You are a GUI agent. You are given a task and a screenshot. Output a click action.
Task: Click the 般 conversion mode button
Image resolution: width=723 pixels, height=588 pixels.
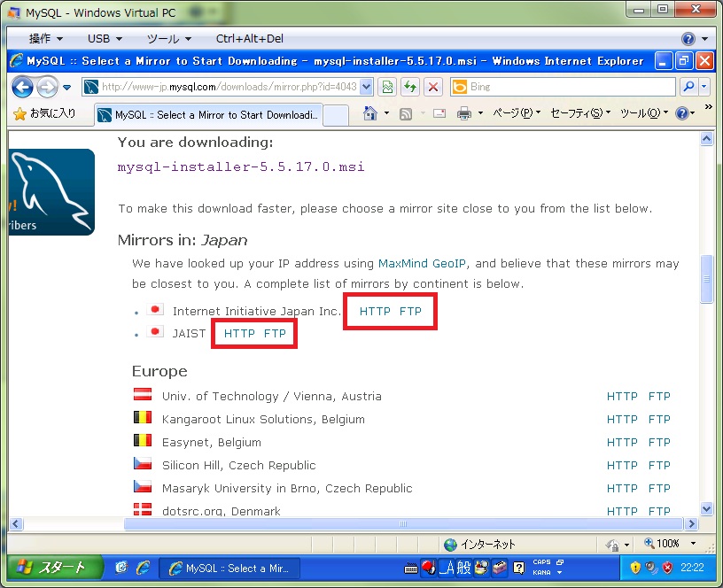point(464,568)
